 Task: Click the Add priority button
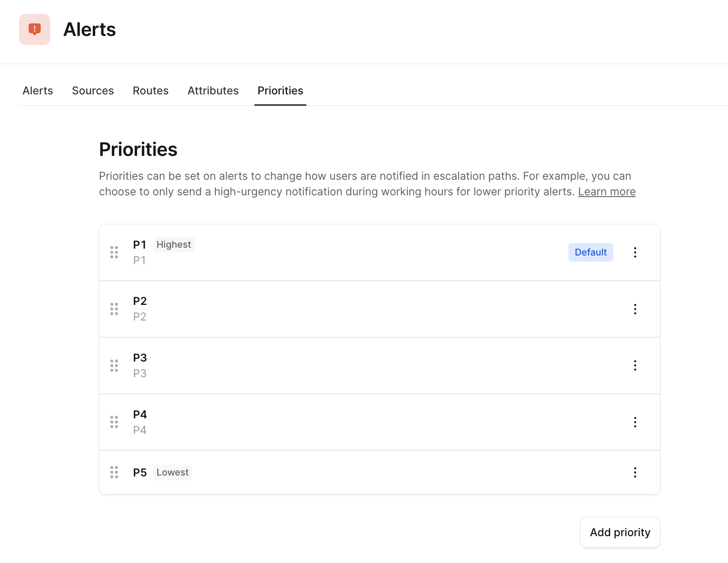click(x=620, y=532)
